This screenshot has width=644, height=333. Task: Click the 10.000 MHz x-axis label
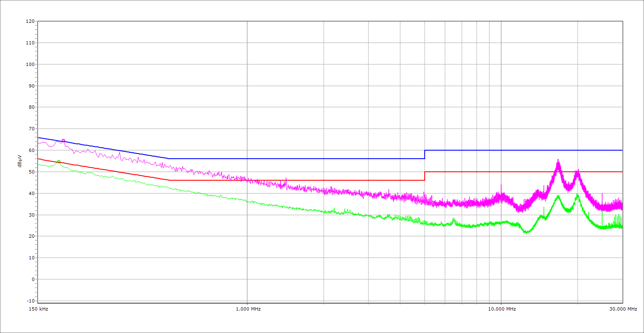point(502,309)
